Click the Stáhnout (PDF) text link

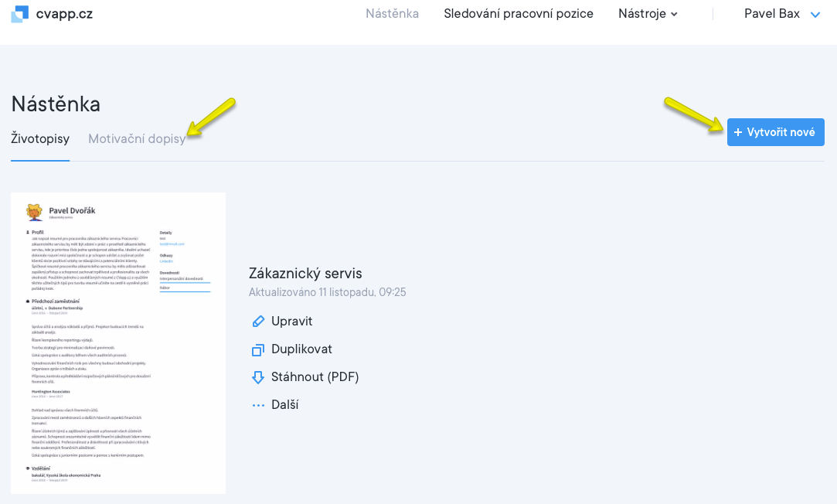click(315, 377)
